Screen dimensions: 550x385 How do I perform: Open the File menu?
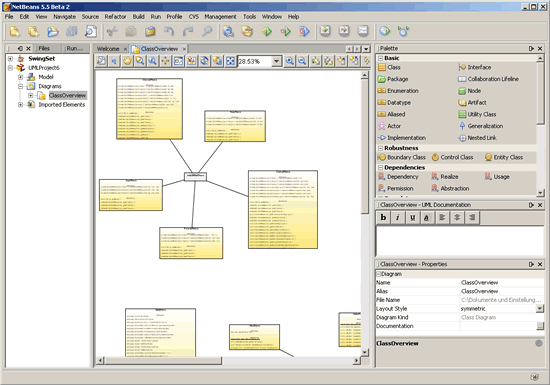(9, 16)
